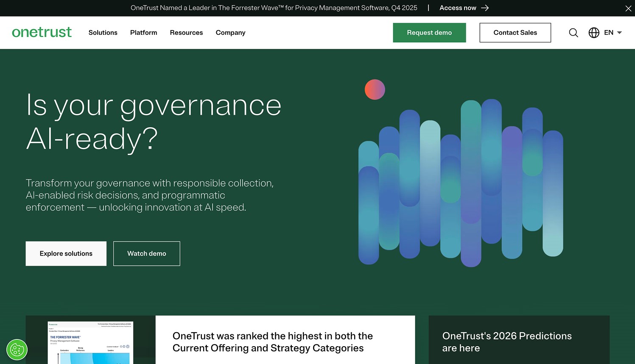This screenshot has height=364, width=635.
Task: Click the Contact Sales button
Action: click(x=515, y=32)
